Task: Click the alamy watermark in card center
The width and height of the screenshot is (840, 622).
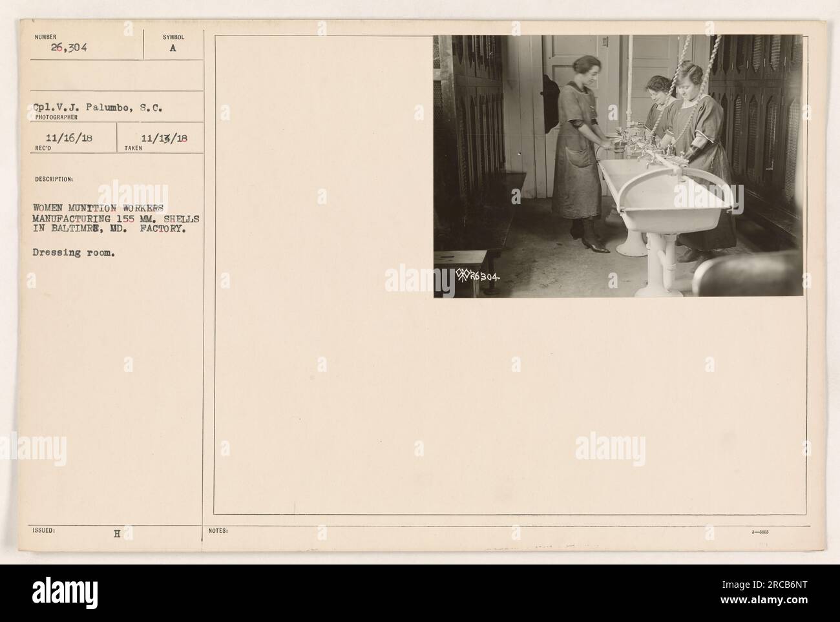Action: click(419, 279)
